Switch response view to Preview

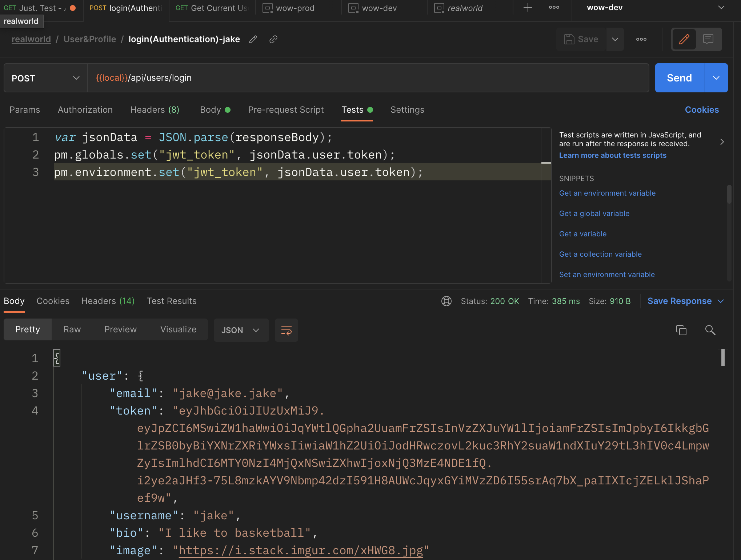[120, 329]
